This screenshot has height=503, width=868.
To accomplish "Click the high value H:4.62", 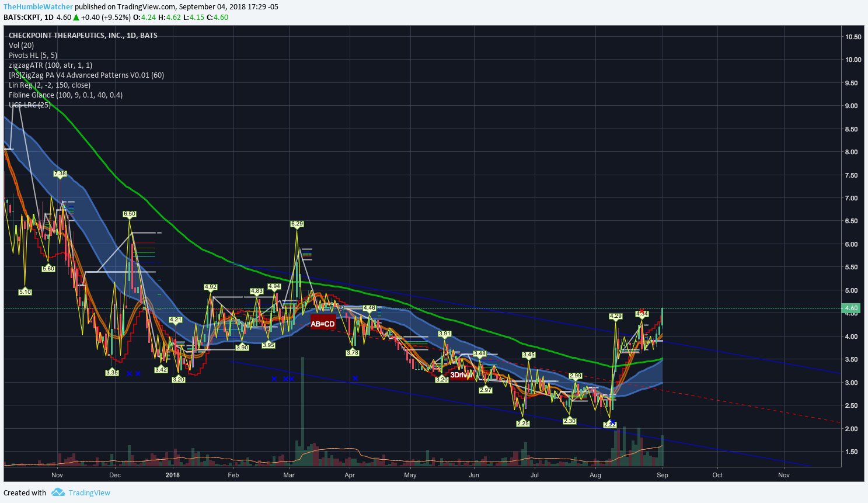I will [x=169, y=17].
